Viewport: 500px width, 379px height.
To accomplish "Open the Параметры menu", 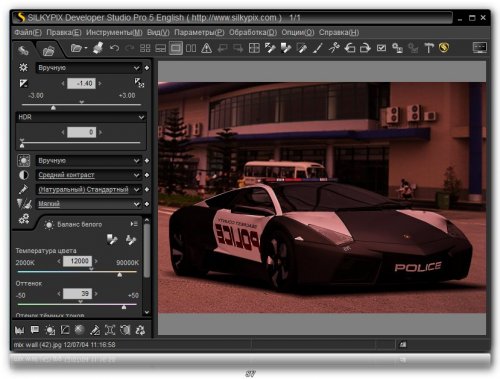I will tap(199, 32).
